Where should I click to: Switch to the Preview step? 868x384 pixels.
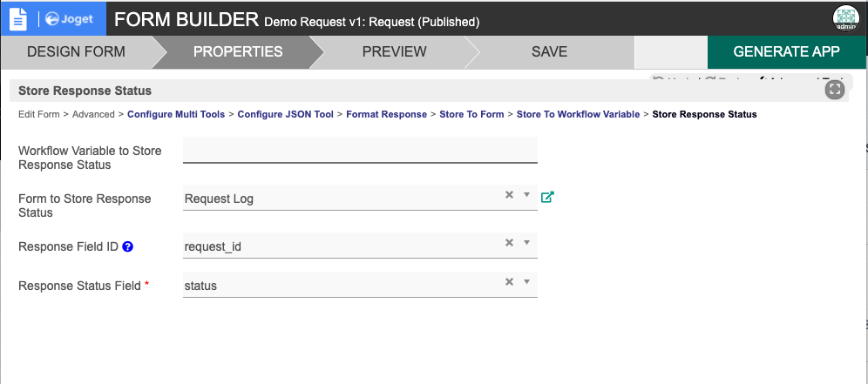[x=394, y=51]
